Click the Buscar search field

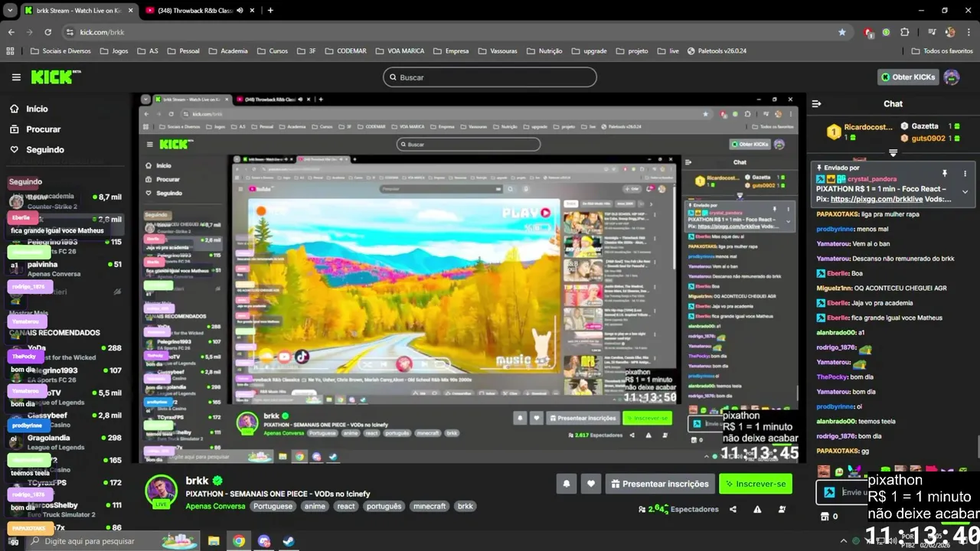[x=490, y=77]
